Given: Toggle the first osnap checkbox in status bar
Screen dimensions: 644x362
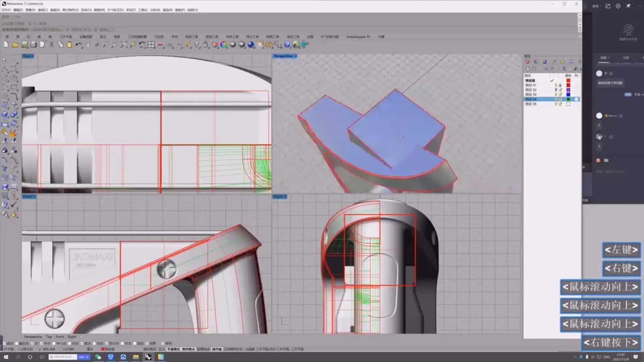Looking at the screenshot, I should 4,343.
